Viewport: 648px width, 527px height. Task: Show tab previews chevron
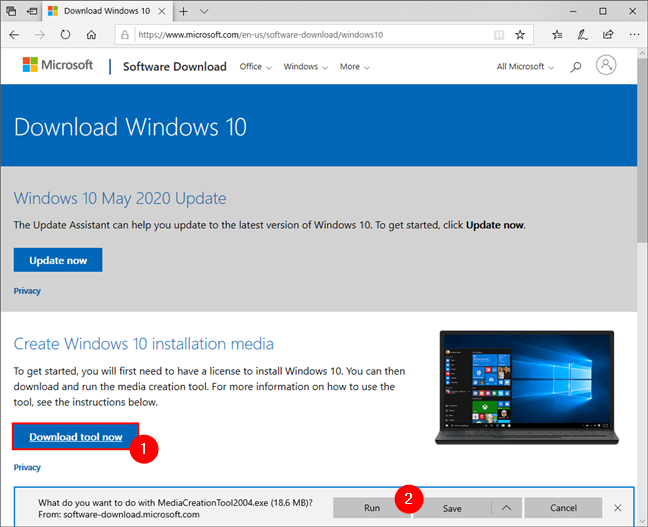[x=204, y=11]
